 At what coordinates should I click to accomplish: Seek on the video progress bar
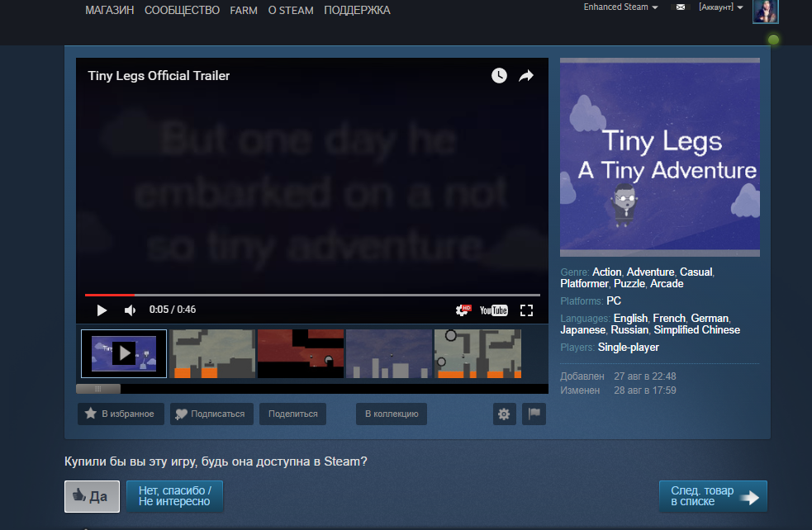pos(312,295)
